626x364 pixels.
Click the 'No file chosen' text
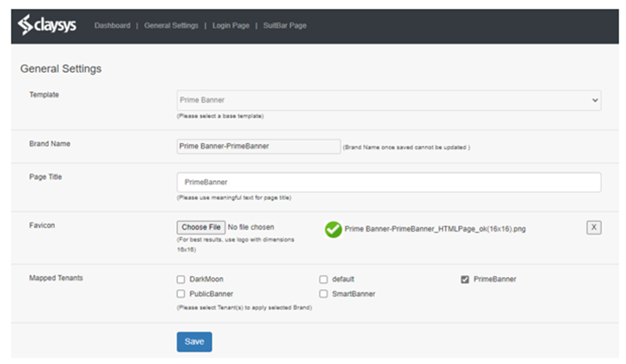251,227
